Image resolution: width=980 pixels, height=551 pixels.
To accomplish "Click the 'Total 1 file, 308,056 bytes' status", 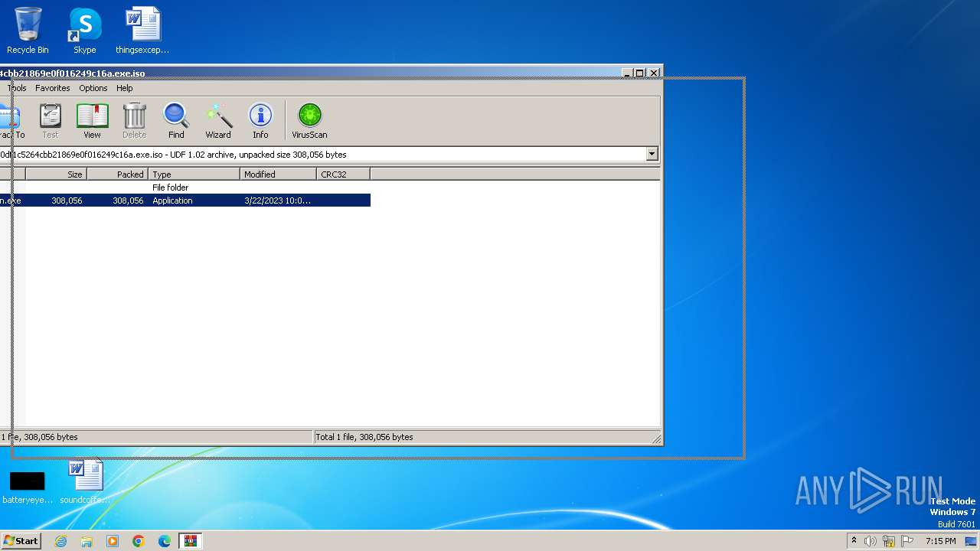I will point(364,437).
